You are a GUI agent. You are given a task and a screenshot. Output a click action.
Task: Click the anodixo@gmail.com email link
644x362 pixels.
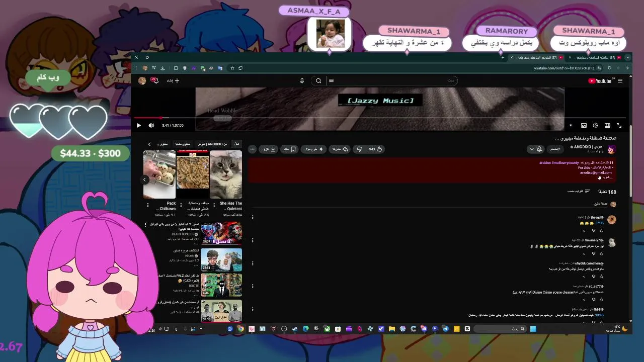(x=596, y=172)
